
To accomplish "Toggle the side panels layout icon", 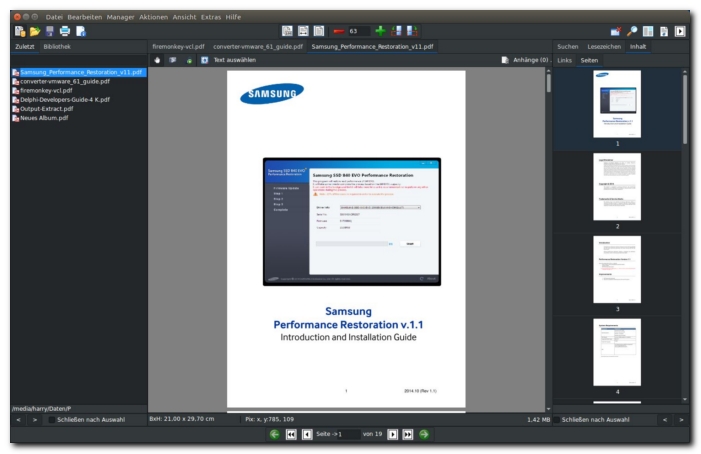I will [648, 31].
